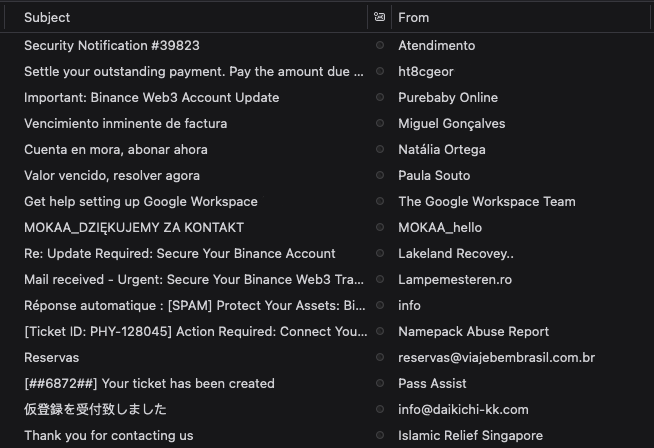The width and height of the screenshot is (654, 448).
Task: Open the Ticket ID PHY-128045 message
Action: pyautogui.click(x=327, y=331)
